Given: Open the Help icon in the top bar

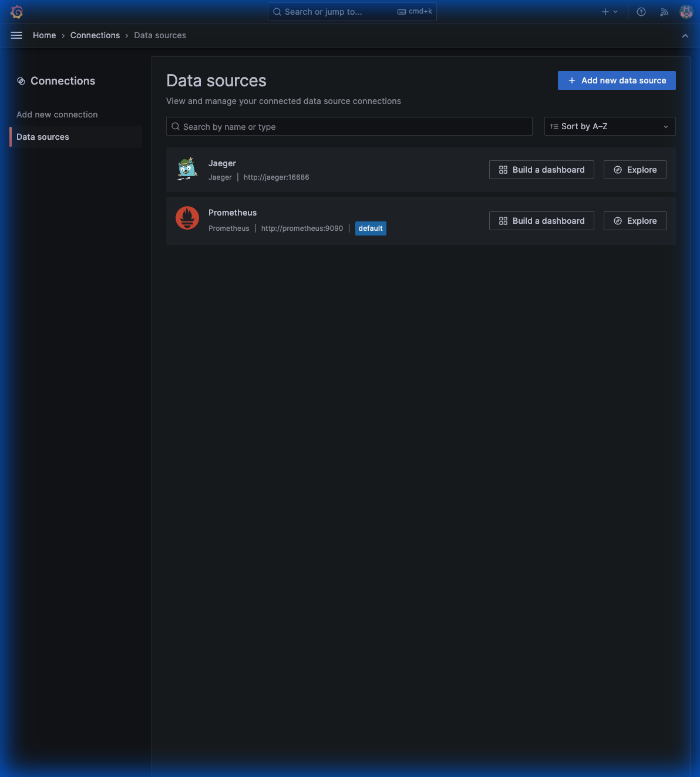Looking at the screenshot, I should 641,12.
